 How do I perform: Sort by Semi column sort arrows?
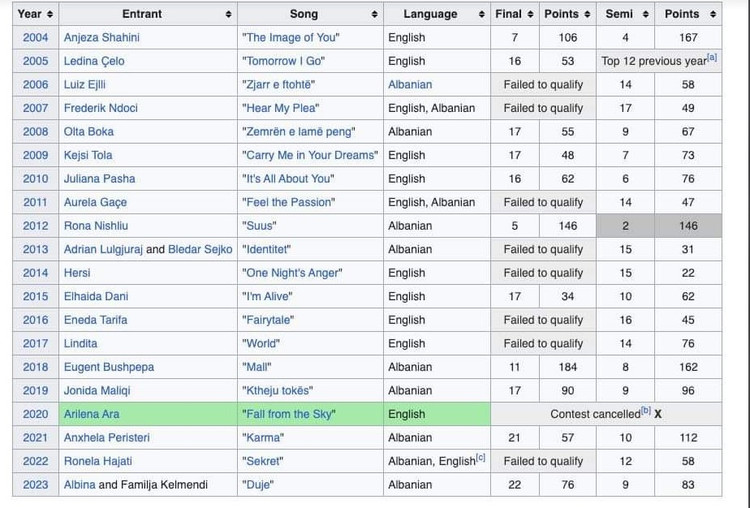click(646, 14)
